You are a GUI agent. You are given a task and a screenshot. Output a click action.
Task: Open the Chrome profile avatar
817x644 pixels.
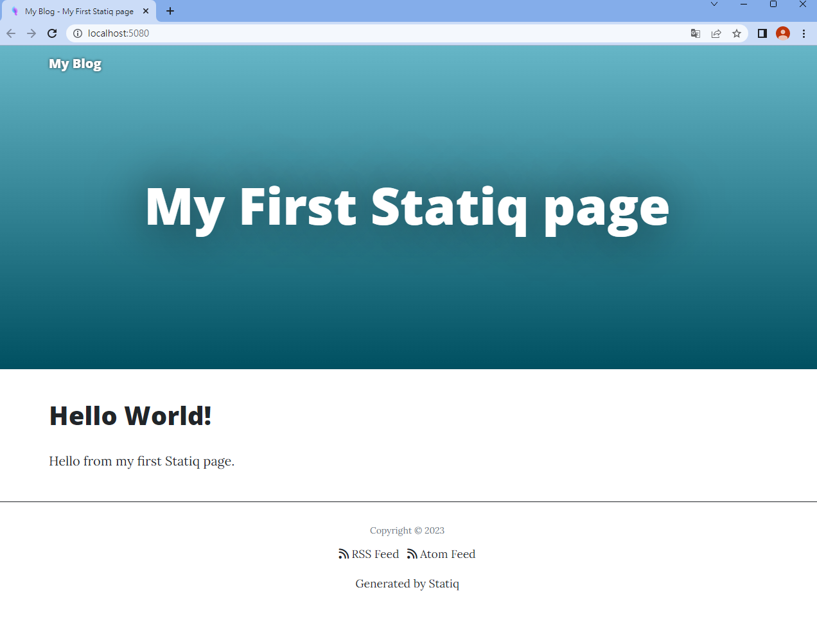pyautogui.click(x=783, y=33)
